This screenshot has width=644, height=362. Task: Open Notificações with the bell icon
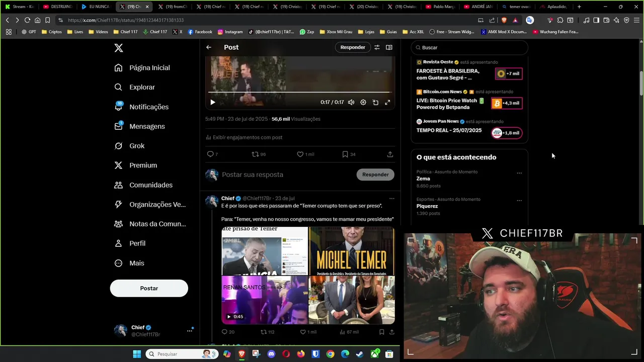click(141, 107)
